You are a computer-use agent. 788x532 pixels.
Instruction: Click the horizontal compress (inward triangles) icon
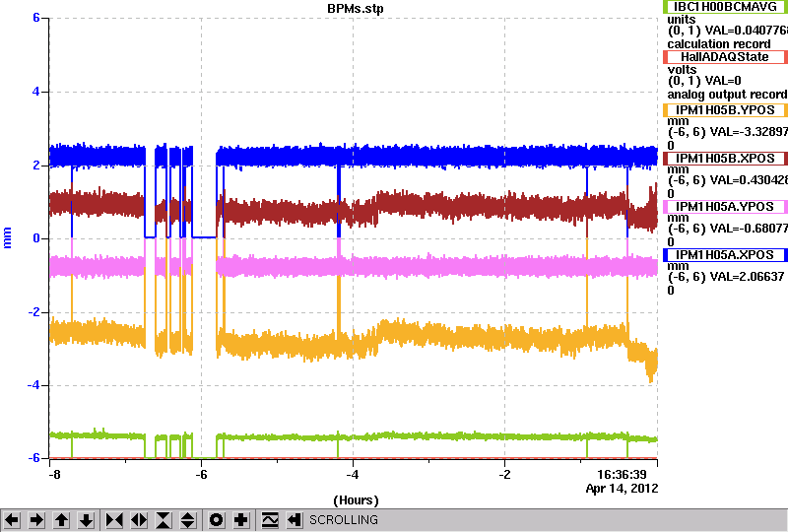pos(114,520)
